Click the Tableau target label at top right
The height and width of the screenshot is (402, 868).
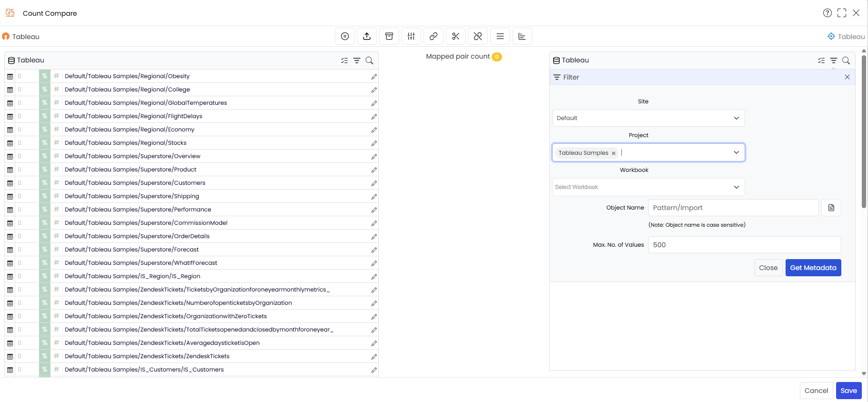846,37
